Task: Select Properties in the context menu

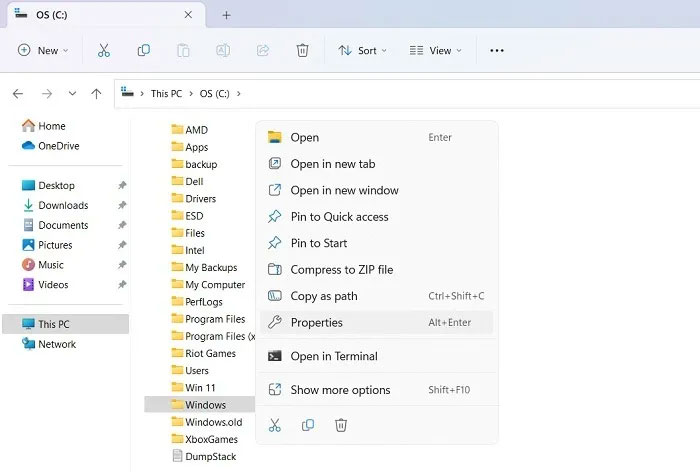Action: 316,322
